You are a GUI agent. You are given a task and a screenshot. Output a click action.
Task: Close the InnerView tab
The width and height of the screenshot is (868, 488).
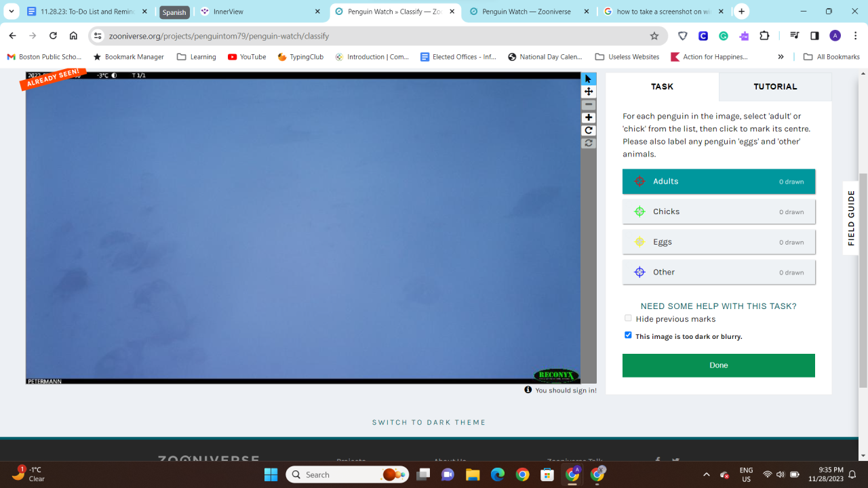point(317,12)
